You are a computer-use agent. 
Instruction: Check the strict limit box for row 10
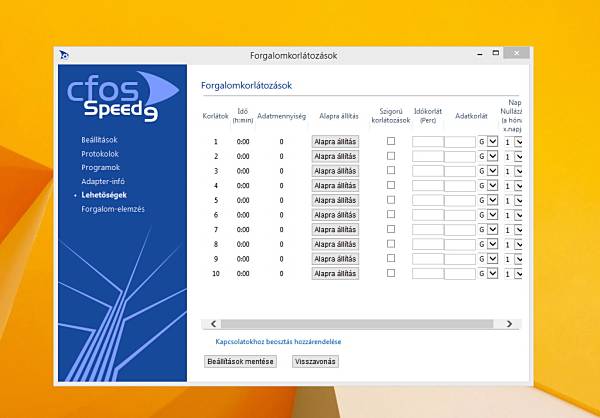391,273
